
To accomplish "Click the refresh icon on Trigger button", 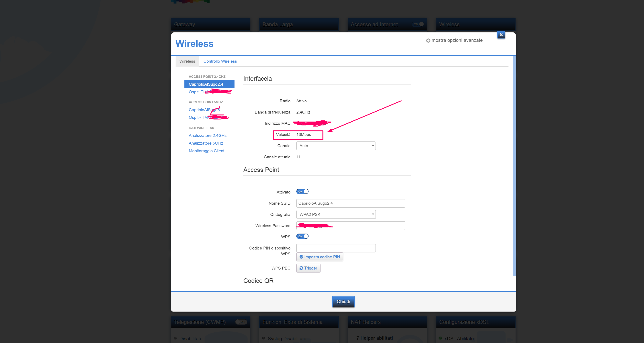I will [x=301, y=268].
